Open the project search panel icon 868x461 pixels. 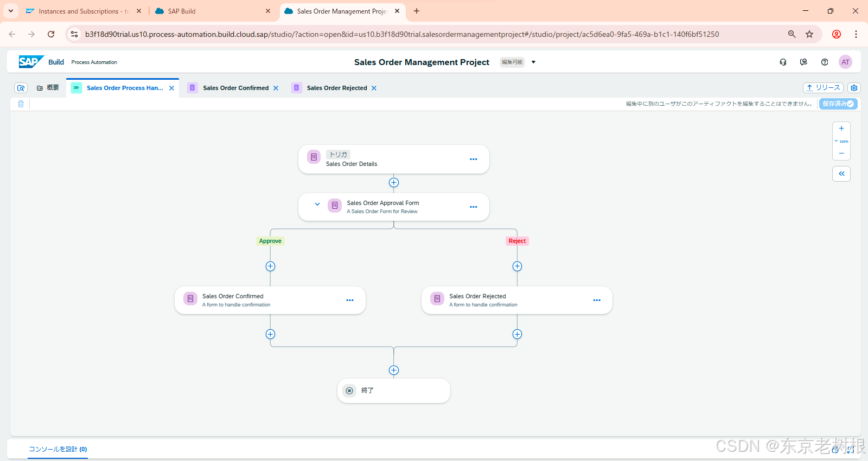tap(21, 88)
